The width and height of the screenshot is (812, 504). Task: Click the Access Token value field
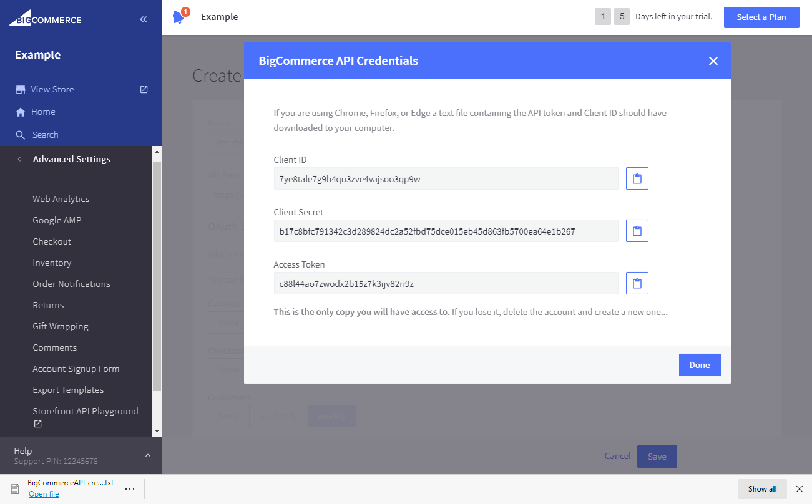coord(446,283)
